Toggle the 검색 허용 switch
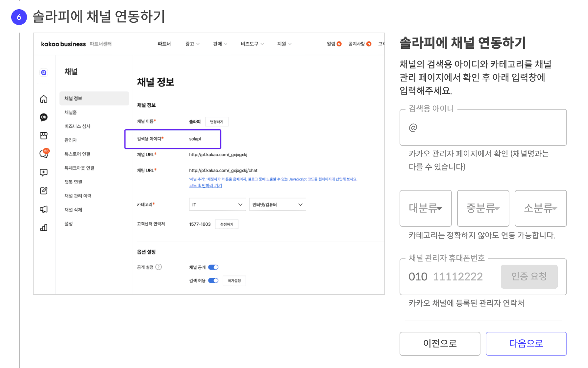 tap(213, 280)
